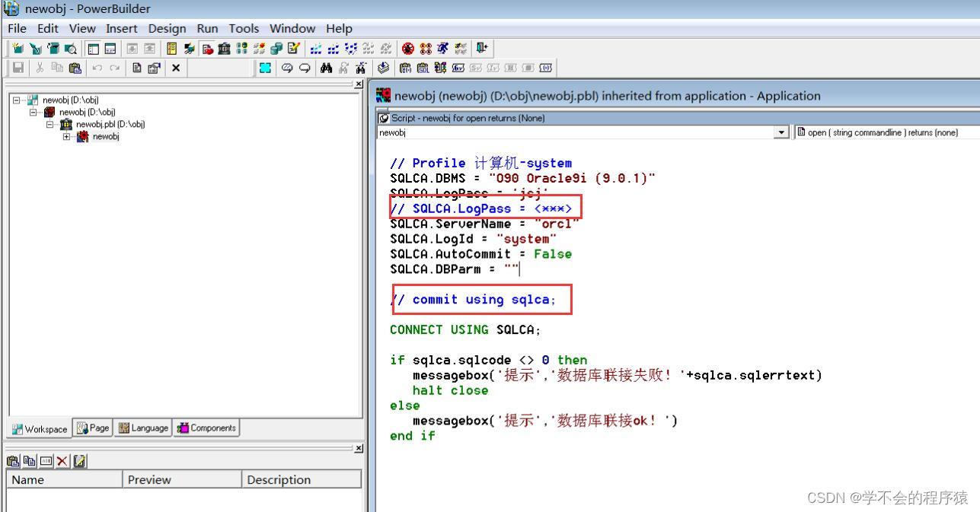
Task: Click the Uncomment selection bubble icon
Action: (305, 68)
